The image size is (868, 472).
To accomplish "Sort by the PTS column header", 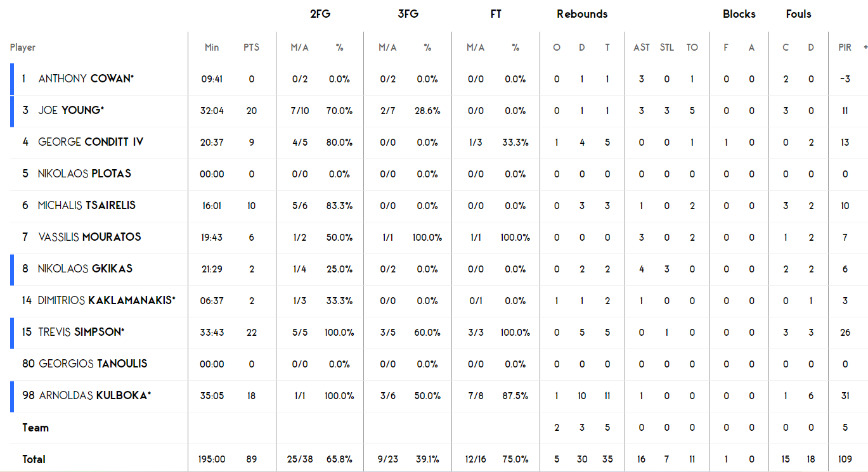I will pos(251,48).
